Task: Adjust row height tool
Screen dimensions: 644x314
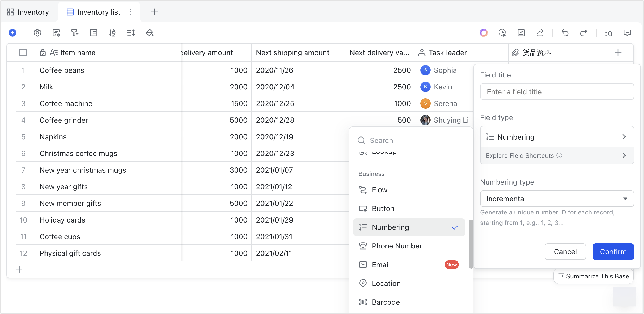Action: 131,33
